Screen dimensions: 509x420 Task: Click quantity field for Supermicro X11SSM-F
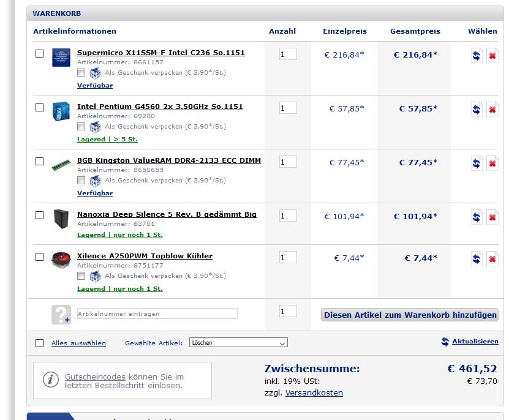click(288, 54)
